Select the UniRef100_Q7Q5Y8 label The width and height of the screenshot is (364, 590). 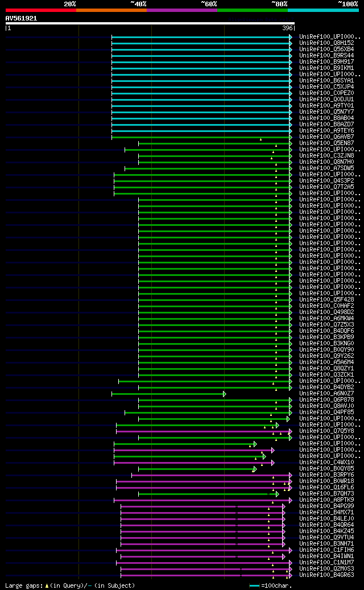click(x=326, y=431)
